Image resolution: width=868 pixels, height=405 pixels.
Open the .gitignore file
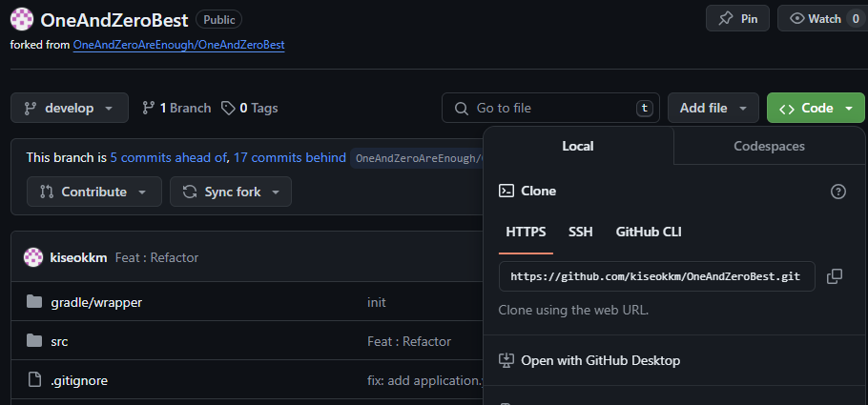[x=79, y=380]
